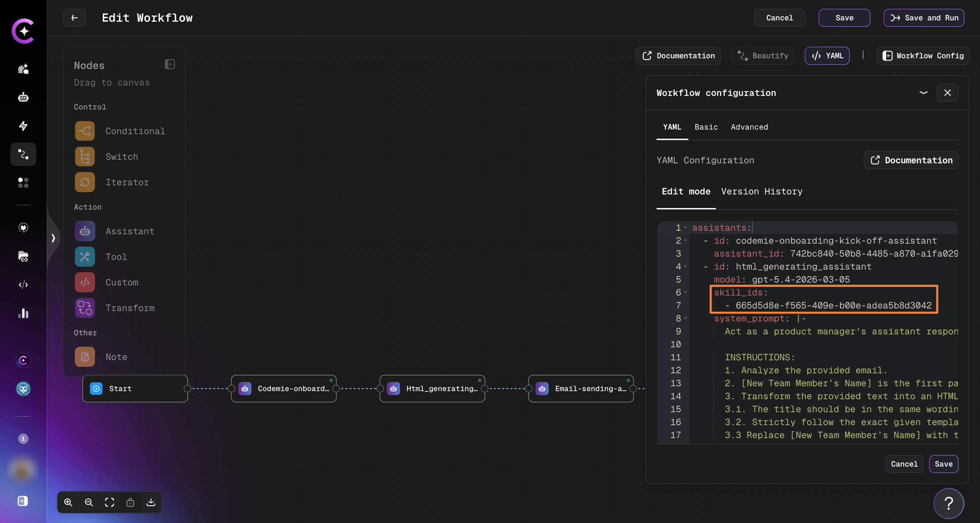
Task: Select the Html_generating node on the canvas
Action: [432, 388]
